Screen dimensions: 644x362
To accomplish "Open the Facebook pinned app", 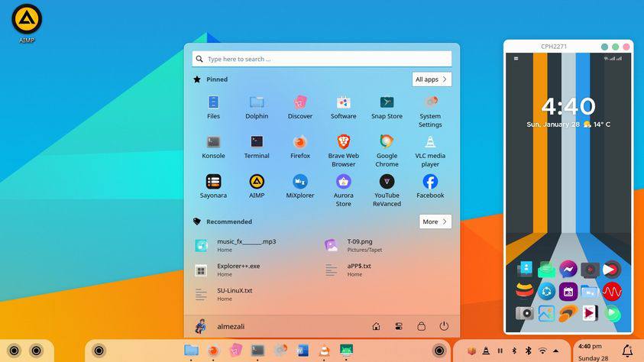I will point(430,186).
